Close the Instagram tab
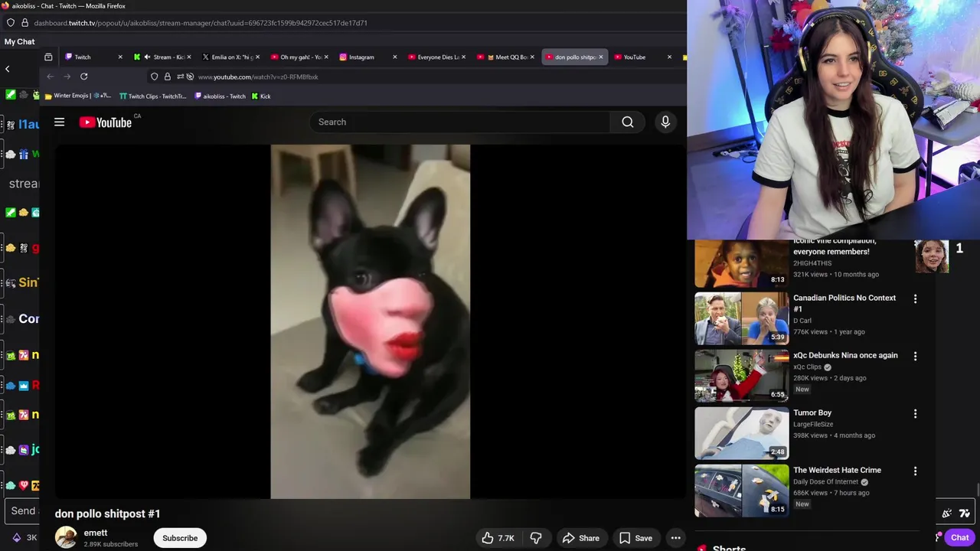This screenshot has width=980, height=551. click(x=394, y=57)
